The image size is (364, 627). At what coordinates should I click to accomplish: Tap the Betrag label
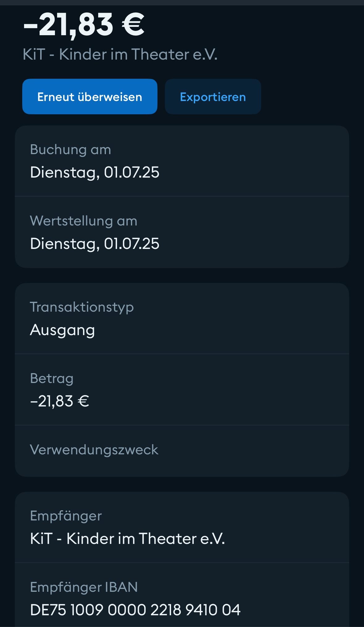tap(52, 378)
